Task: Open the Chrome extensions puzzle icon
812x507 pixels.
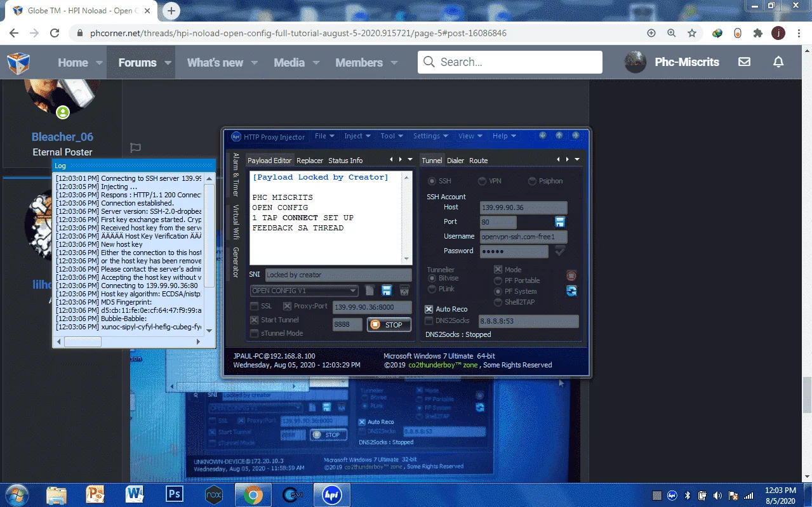Action: point(757,33)
